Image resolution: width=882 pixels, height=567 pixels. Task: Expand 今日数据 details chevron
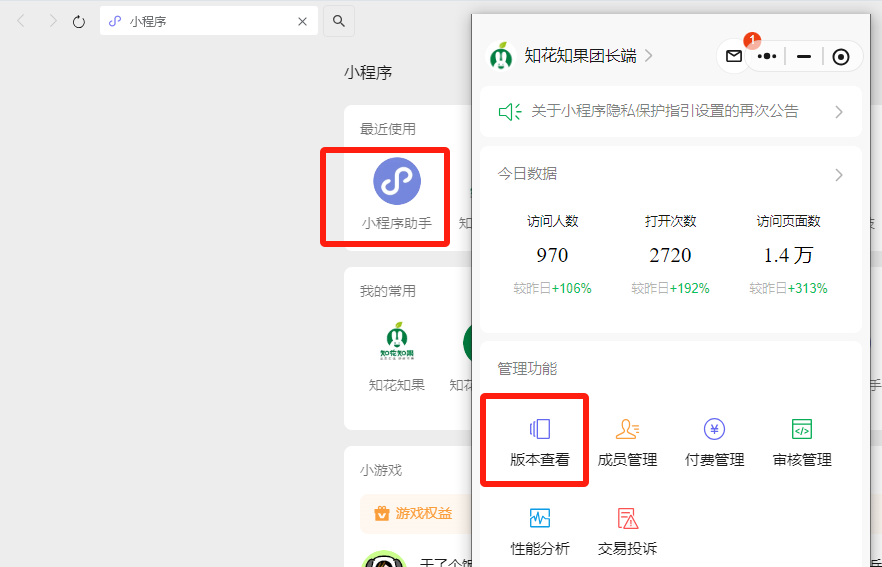(x=839, y=175)
